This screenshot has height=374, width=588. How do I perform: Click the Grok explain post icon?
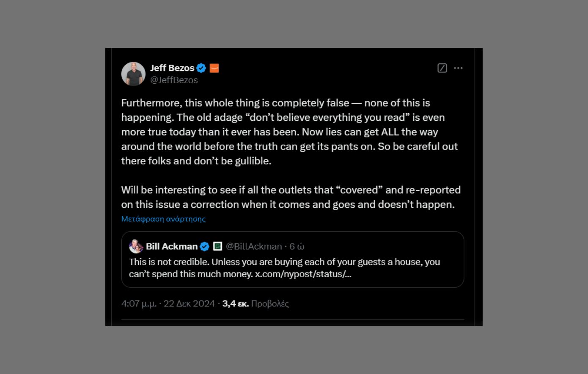coord(442,68)
